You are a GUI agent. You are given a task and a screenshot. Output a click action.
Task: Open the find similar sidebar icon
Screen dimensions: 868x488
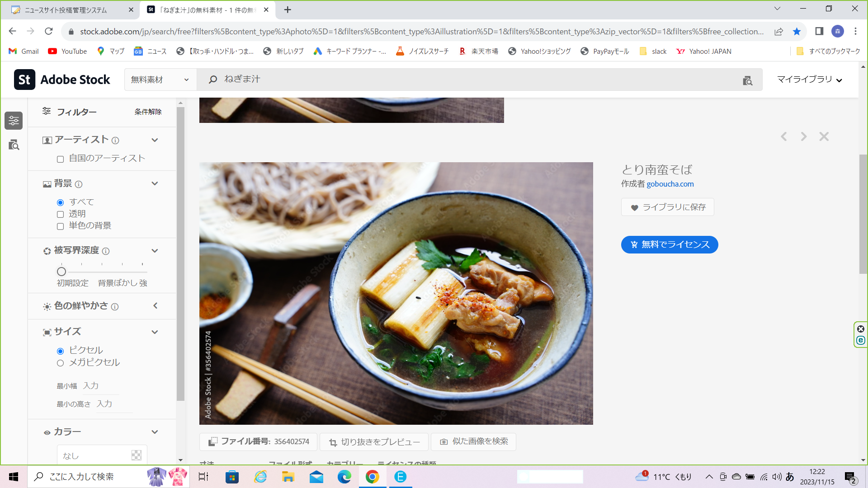pyautogui.click(x=14, y=145)
